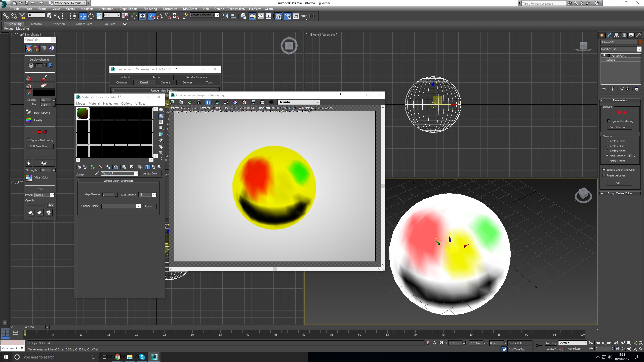This screenshot has width=644, height=362.
Task: Click the Select and Rotate tool
Action: [x=91, y=16]
